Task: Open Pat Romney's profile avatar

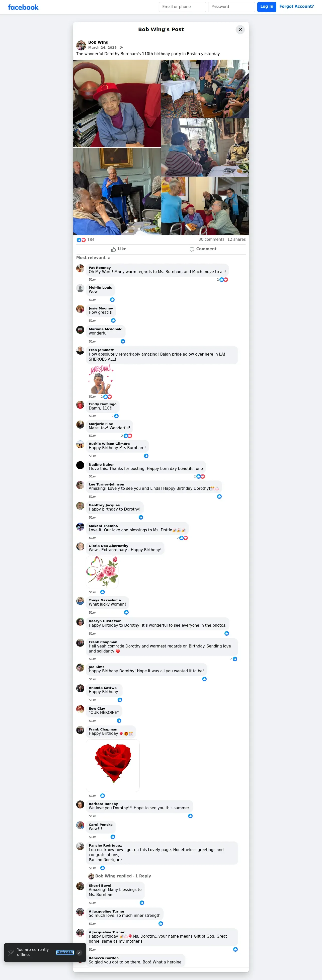Action: tap(80, 268)
